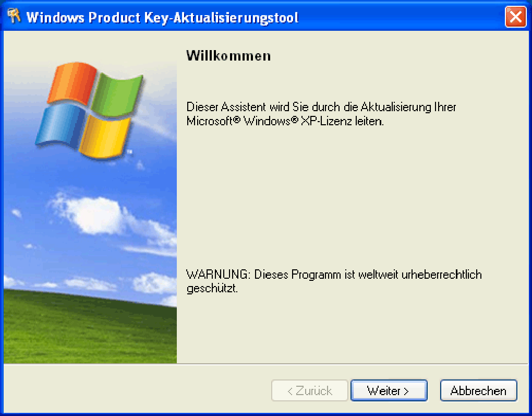Click the word geschützt in the warning

pyautogui.click(x=212, y=288)
